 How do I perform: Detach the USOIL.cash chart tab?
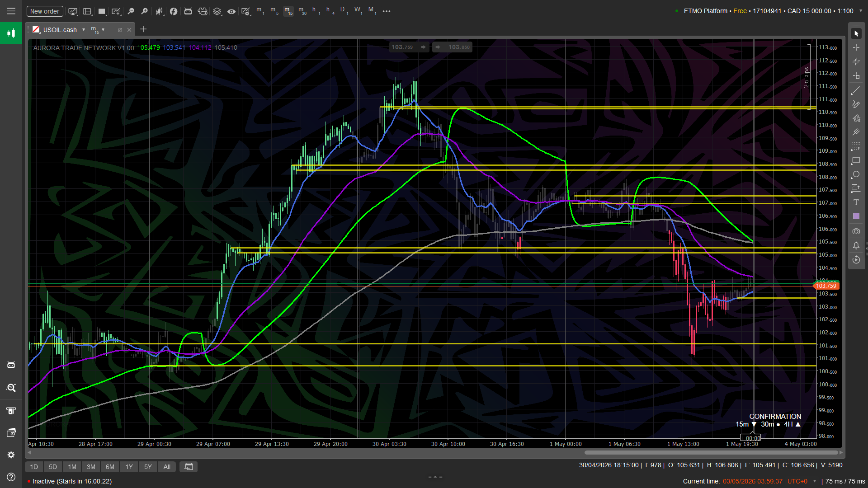[x=120, y=30]
